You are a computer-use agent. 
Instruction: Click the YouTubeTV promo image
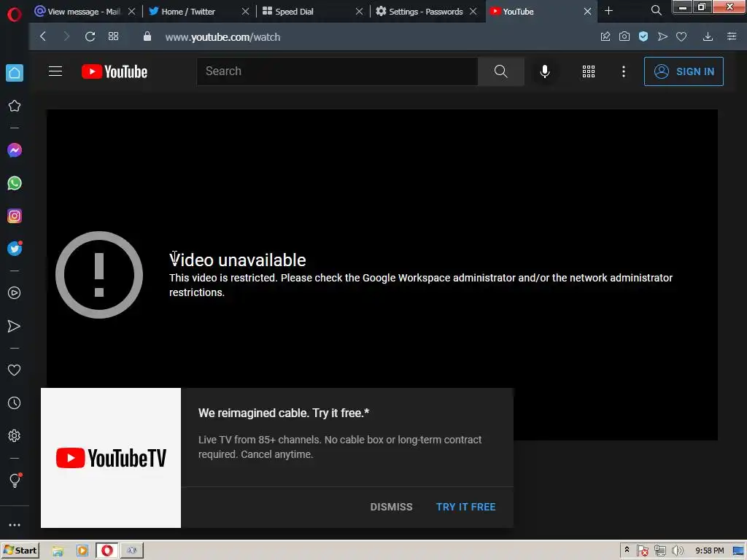111,458
